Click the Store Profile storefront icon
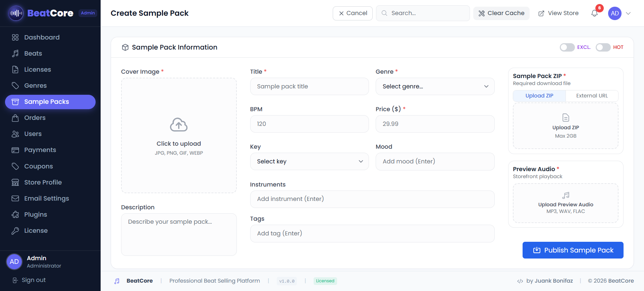Screen dimensions: 644x291 15,182
